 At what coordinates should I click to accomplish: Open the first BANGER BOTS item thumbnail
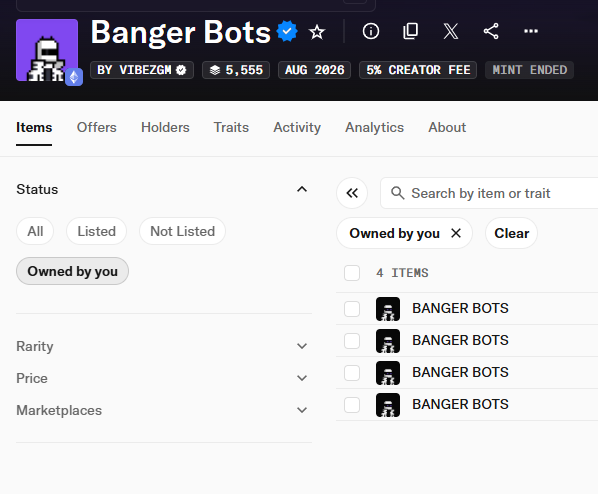click(x=388, y=309)
